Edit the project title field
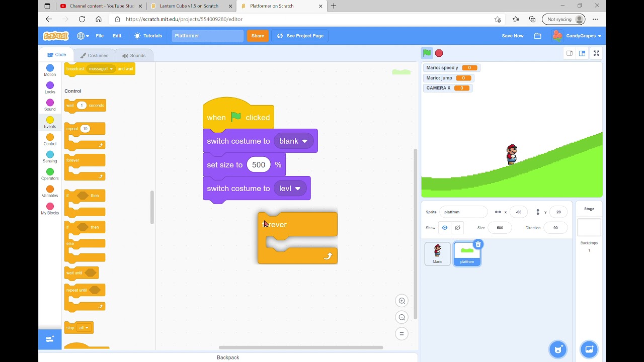The image size is (644, 362). [208, 36]
